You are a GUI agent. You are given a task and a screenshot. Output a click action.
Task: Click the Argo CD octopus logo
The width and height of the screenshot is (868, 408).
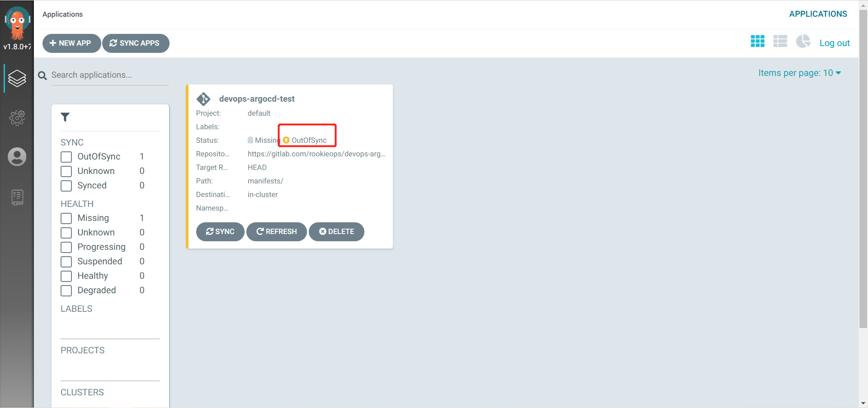point(17,23)
